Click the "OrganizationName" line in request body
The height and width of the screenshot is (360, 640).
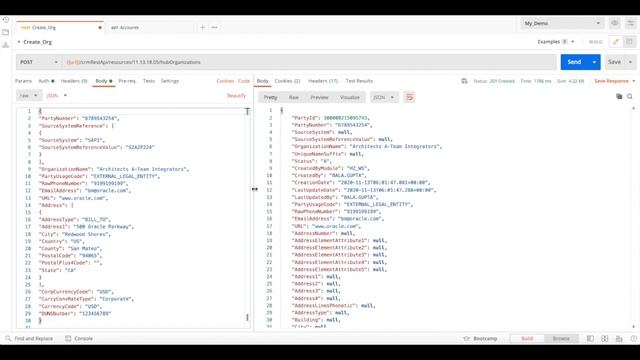(114, 169)
